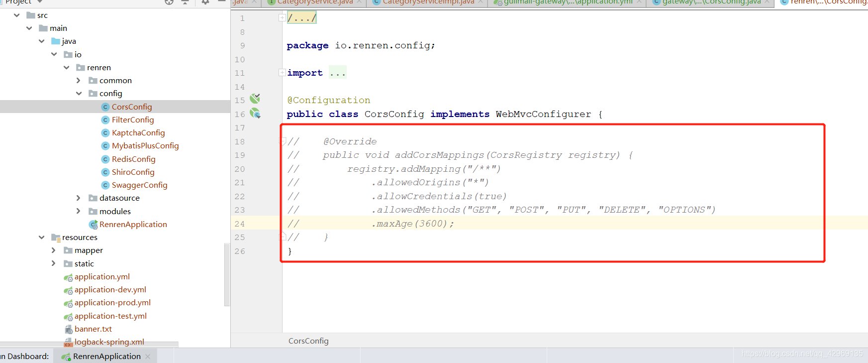Switch to the CategoryServiceImpl.java editor tab
Screen dimensions: 868x363
pyautogui.click(x=428, y=2)
